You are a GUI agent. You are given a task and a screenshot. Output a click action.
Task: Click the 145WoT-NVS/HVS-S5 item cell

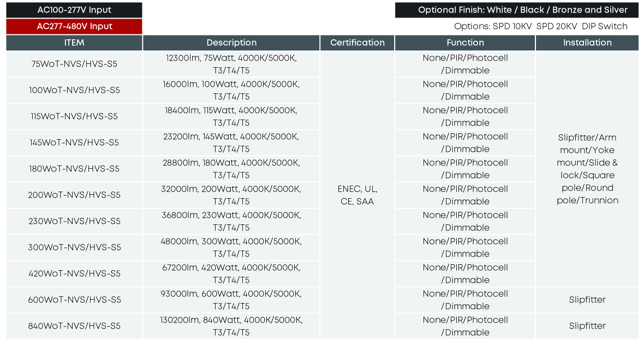tap(74, 142)
